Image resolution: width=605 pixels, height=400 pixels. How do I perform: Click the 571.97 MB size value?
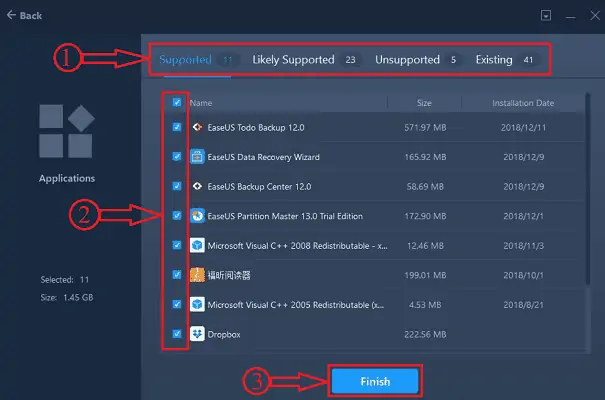point(425,128)
